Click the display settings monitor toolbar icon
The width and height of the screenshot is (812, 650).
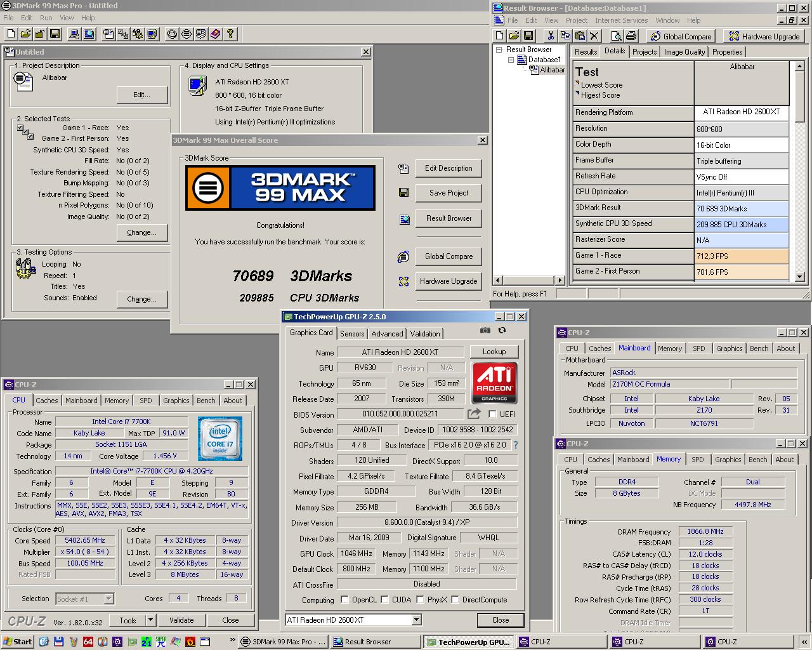click(152, 34)
